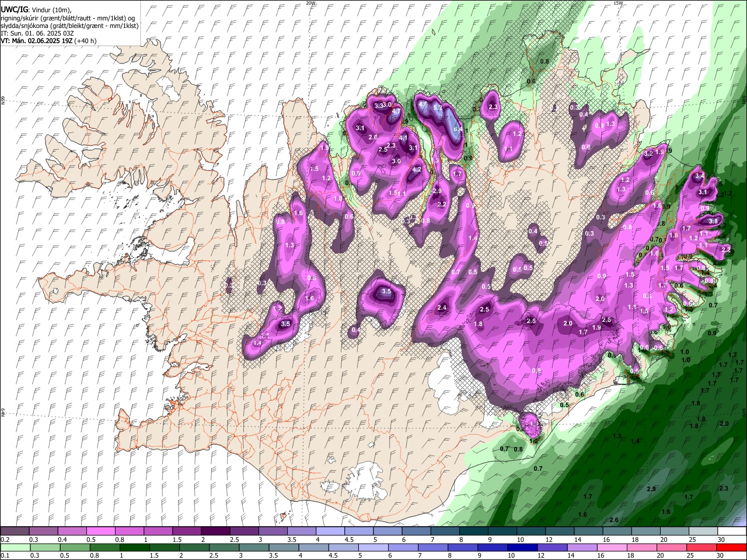Select the dark teal 8 mm snow swatch
Viewport: 747px width, 560px height.
[x=473, y=531]
